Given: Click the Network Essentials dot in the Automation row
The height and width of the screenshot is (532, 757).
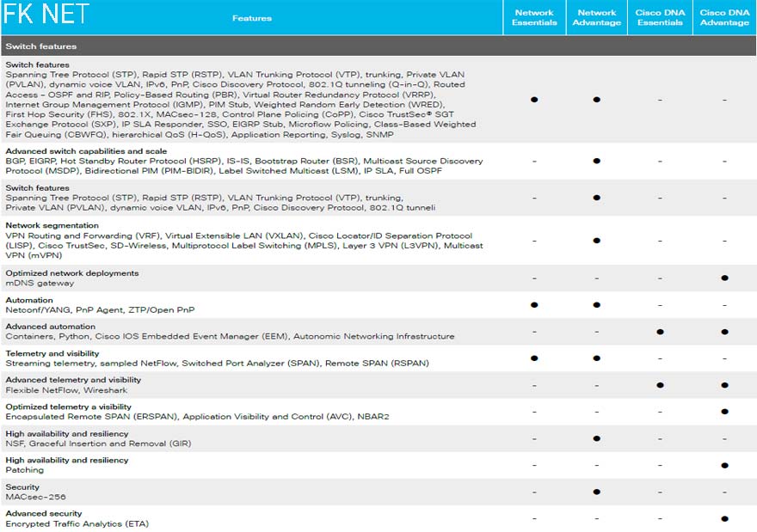Looking at the screenshot, I should pos(534,305).
